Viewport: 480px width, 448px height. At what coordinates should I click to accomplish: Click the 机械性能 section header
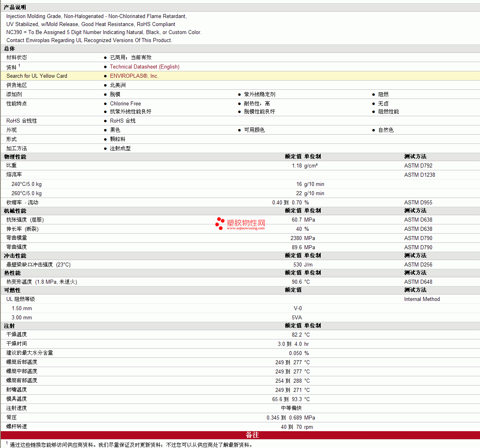point(15,211)
